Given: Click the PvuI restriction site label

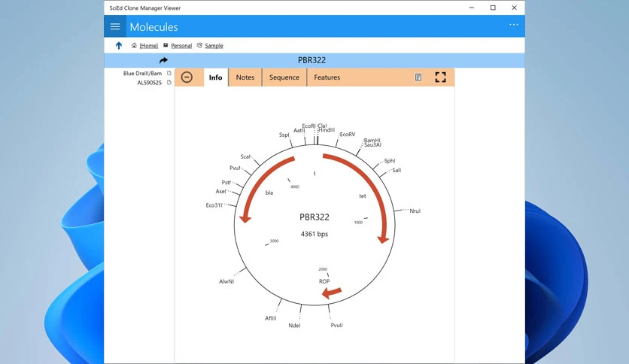Looking at the screenshot, I should pyautogui.click(x=235, y=168).
